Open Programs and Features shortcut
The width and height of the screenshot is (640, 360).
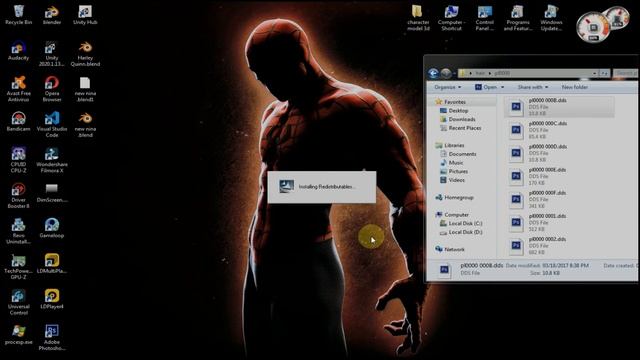[x=518, y=18]
